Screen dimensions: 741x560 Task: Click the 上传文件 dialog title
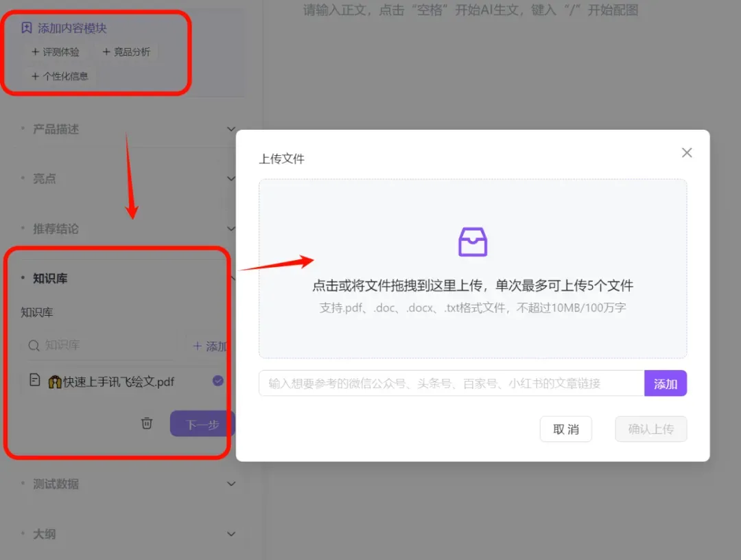click(x=282, y=159)
